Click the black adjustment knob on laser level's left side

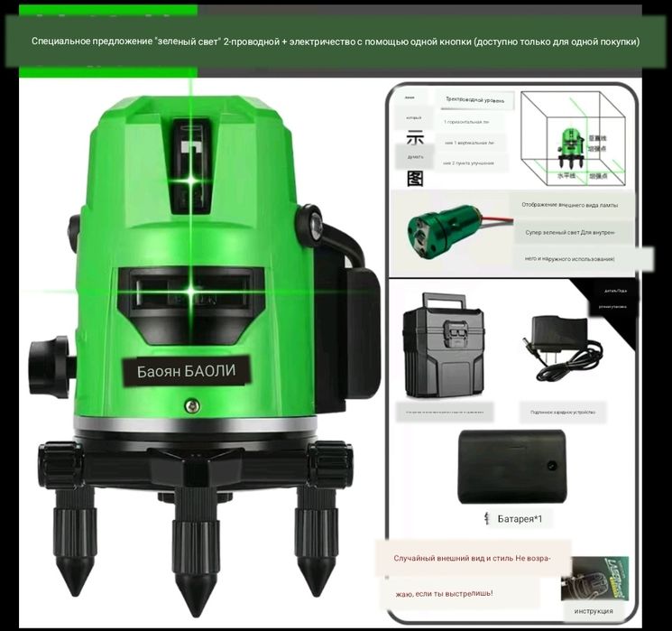49,367
